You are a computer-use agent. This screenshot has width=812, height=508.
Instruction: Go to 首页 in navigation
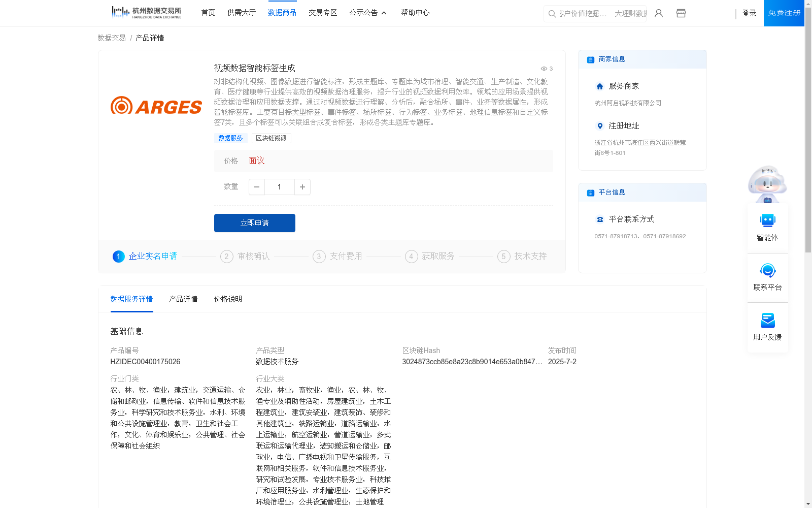[x=208, y=13]
